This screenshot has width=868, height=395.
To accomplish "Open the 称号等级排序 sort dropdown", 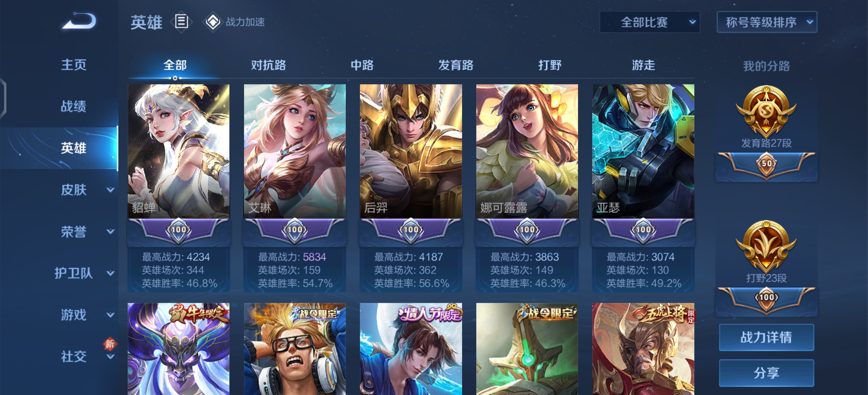I will (767, 22).
